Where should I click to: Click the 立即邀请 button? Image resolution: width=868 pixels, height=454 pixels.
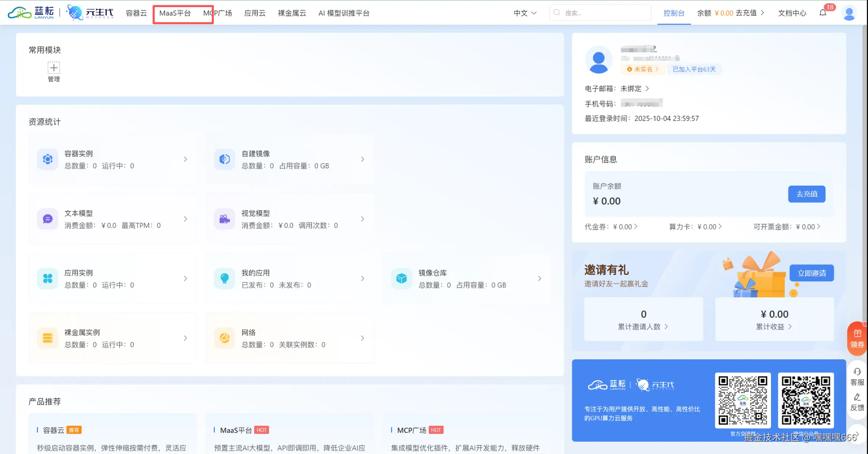click(812, 273)
